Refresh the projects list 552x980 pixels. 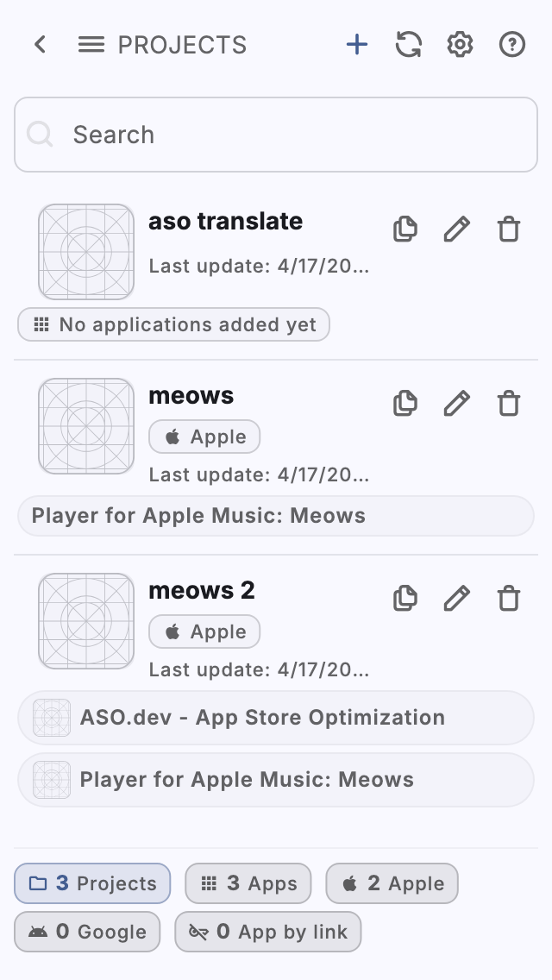[409, 44]
